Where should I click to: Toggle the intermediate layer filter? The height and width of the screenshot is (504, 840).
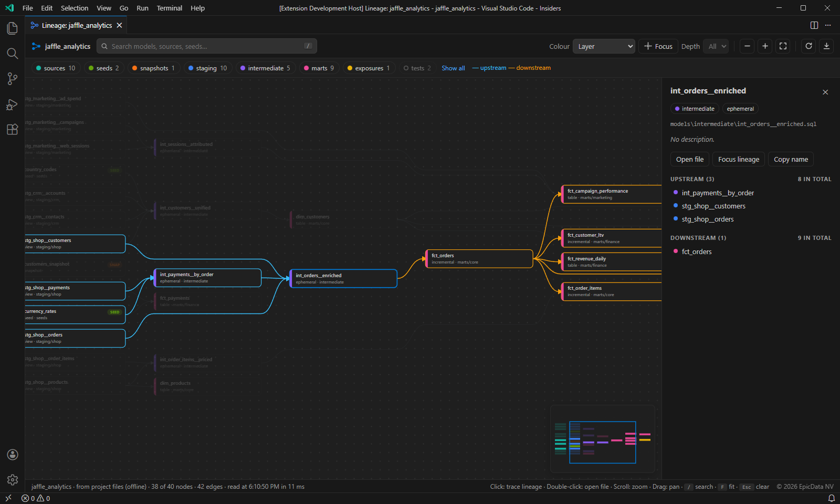pyautogui.click(x=266, y=68)
